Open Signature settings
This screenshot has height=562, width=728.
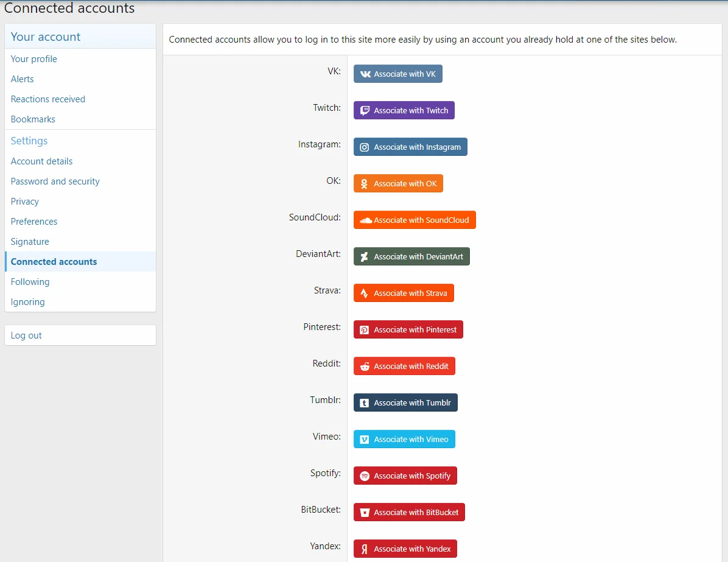point(80,242)
